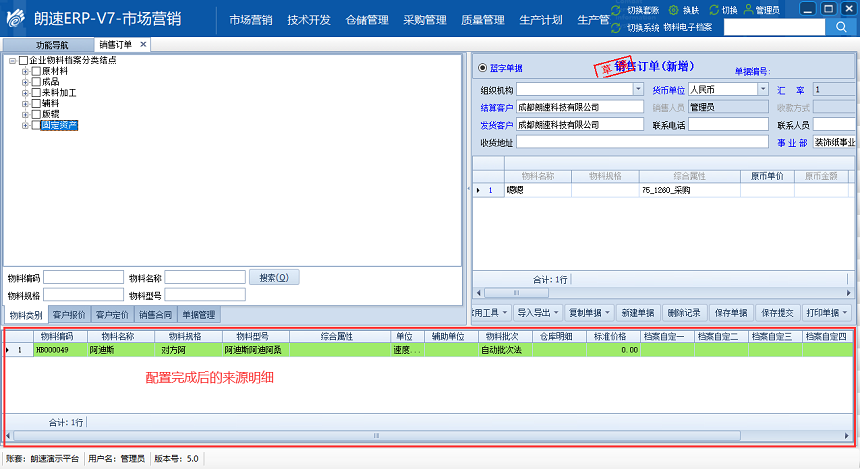Screen dimensions: 860x469
Task: Open the 组织机构 dropdown
Action: pyautogui.click(x=638, y=89)
